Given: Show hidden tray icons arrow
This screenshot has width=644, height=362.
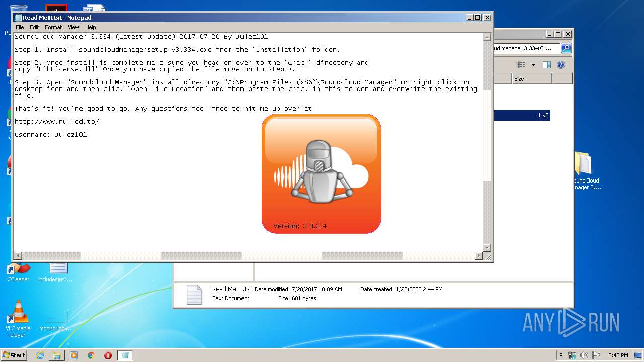Looking at the screenshot, I should [x=561, y=355].
